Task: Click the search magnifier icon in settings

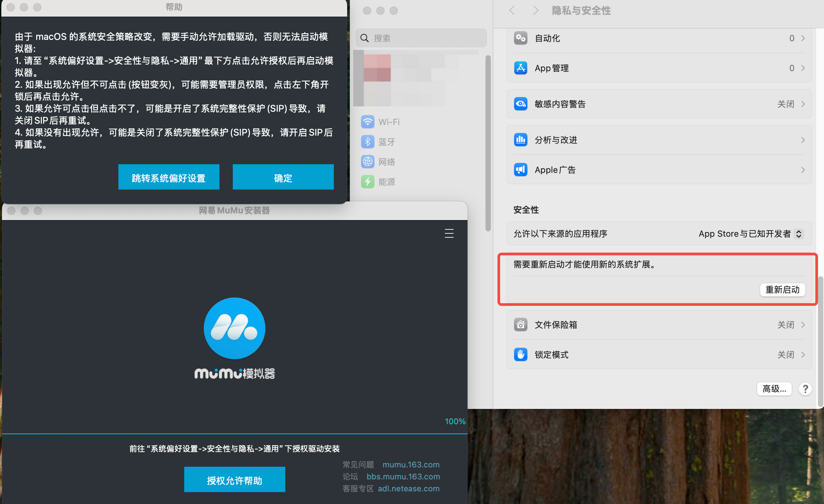Action: pos(364,38)
